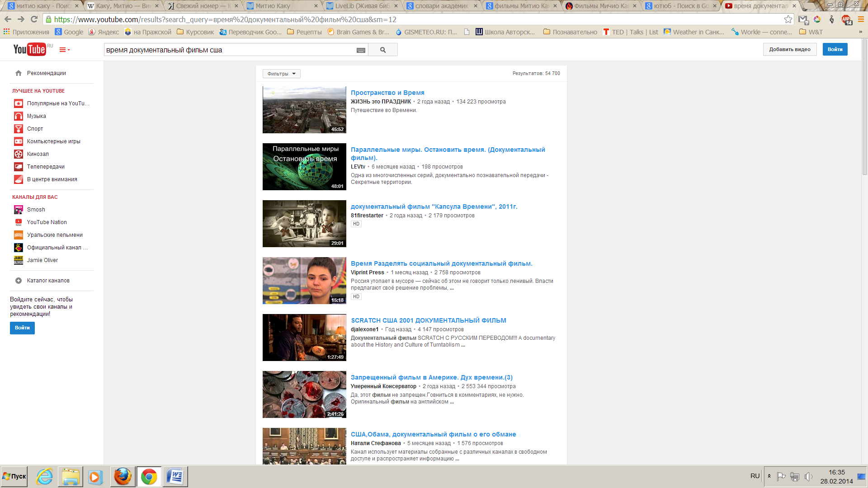Open the Курсовик bookmarks folder
The image size is (868, 488).
(195, 32)
